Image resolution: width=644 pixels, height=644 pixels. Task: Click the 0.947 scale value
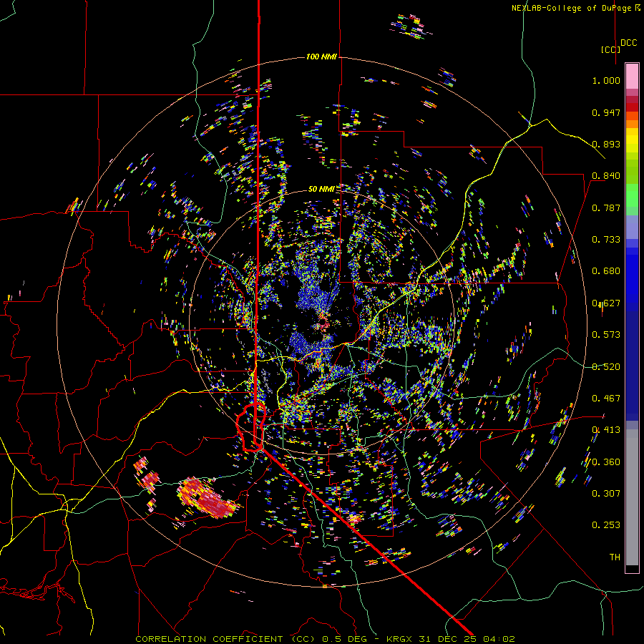click(x=606, y=112)
